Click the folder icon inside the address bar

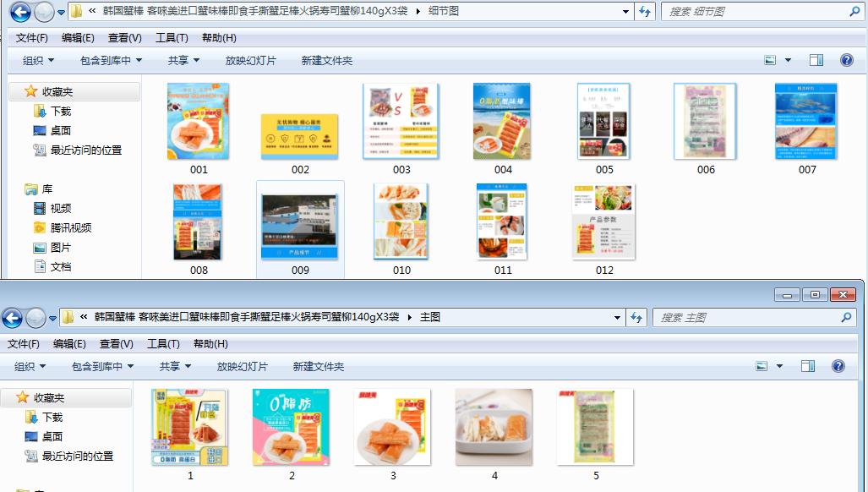pyautogui.click(x=75, y=11)
